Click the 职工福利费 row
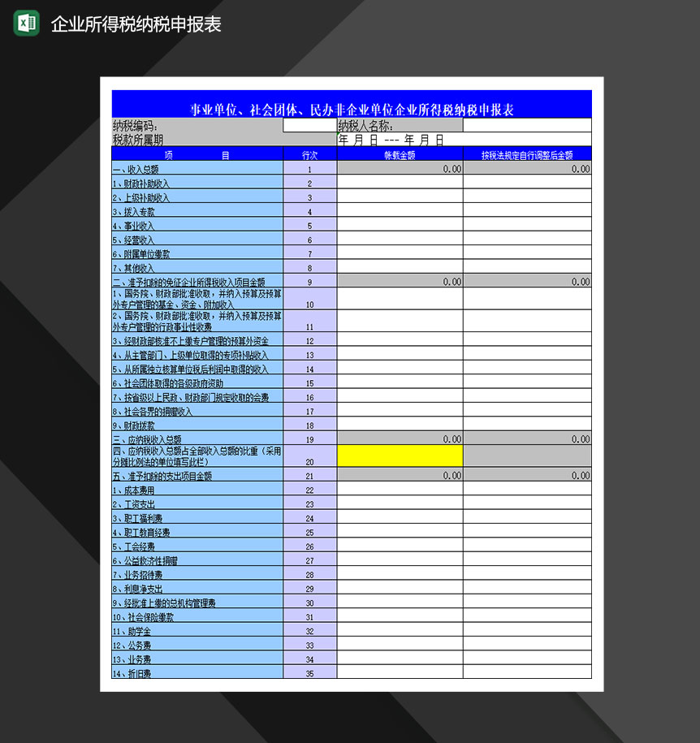The width and height of the screenshot is (700, 743). pyautogui.click(x=138, y=518)
